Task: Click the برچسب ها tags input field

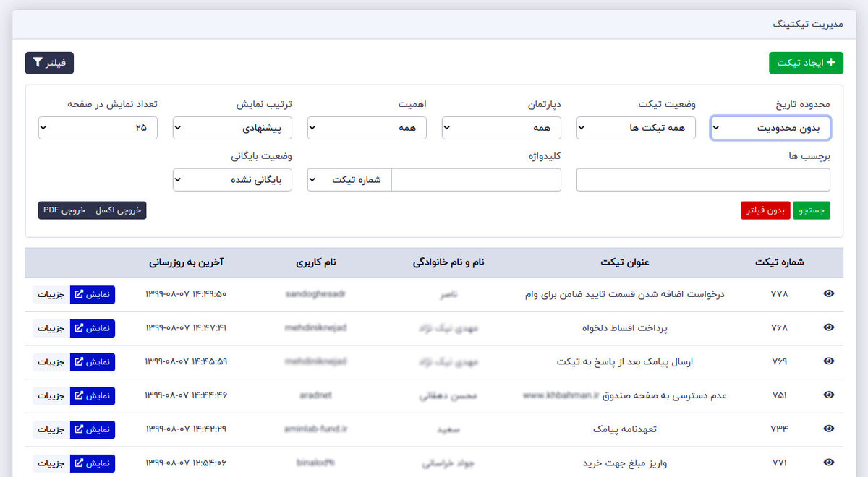Action: pos(703,180)
